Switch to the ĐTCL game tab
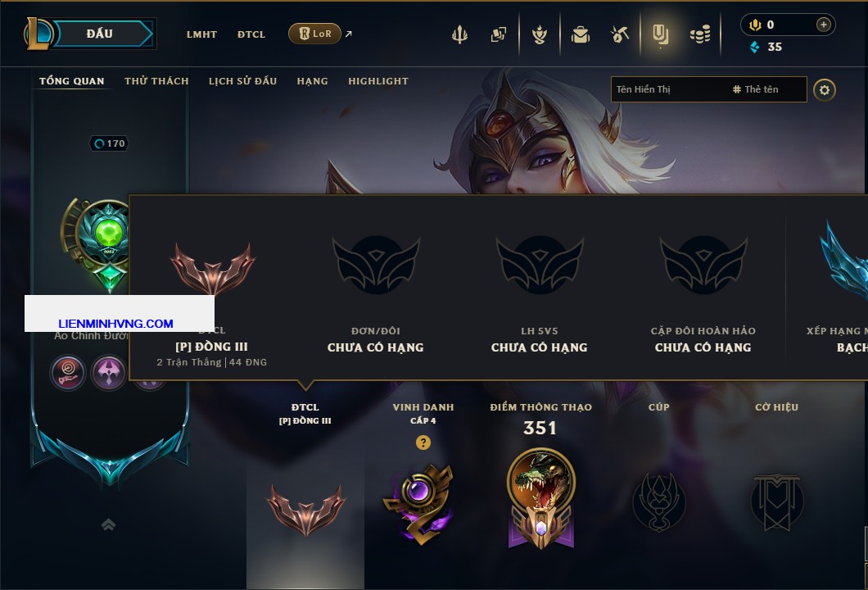This screenshot has width=868, height=590. [251, 34]
